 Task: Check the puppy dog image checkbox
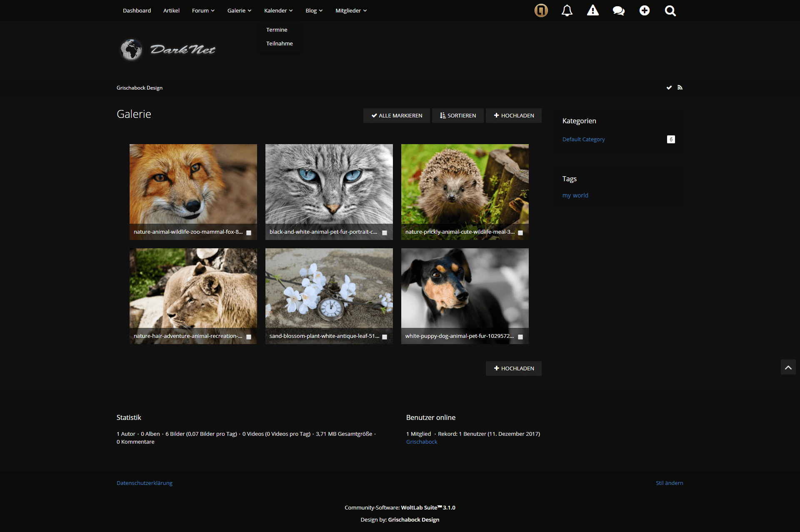point(520,337)
